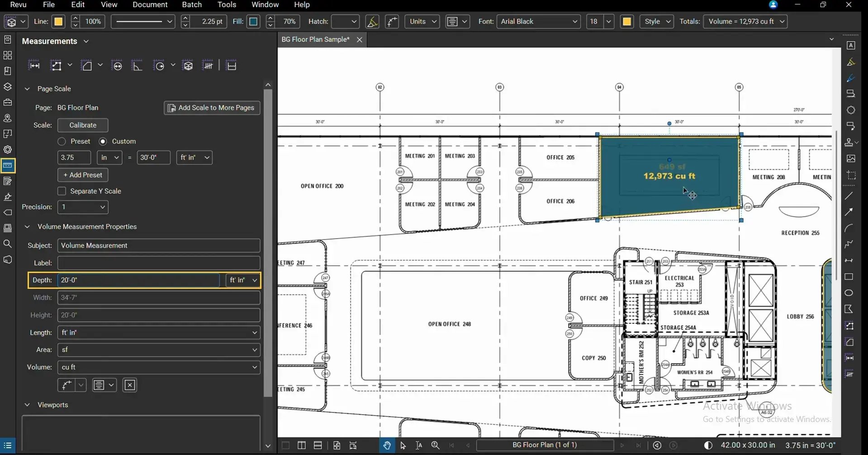The image size is (868, 455).
Task: Open the Tools menu
Action: click(227, 5)
